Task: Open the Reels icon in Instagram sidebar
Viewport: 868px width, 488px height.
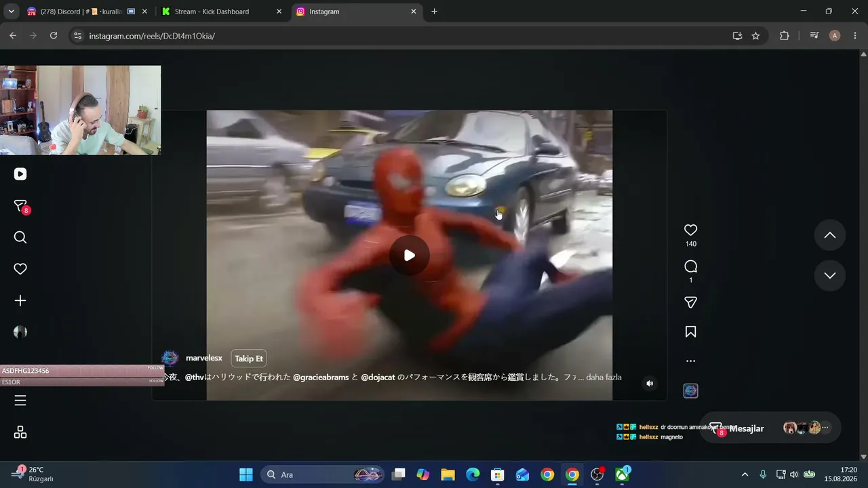Action: [20, 174]
